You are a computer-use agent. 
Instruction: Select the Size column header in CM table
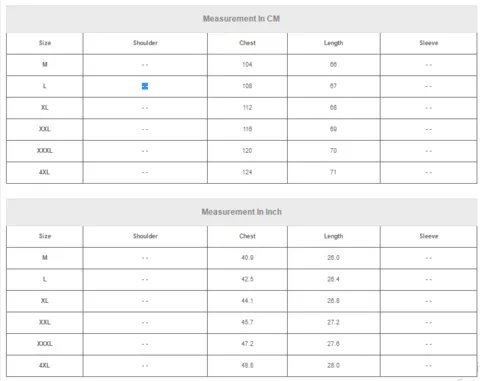tap(45, 43)
